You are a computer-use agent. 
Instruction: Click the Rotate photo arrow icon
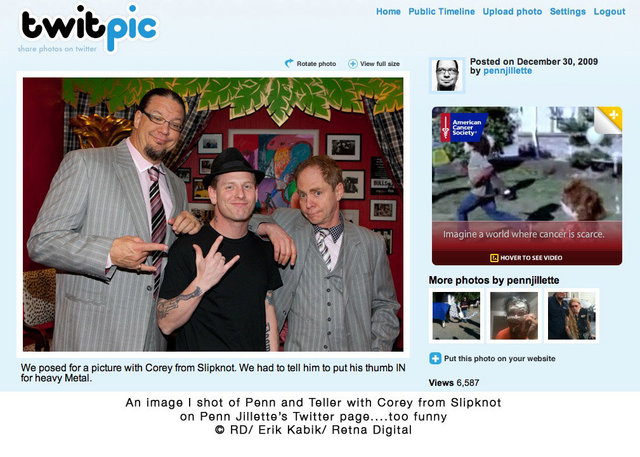tap(289, 63)
